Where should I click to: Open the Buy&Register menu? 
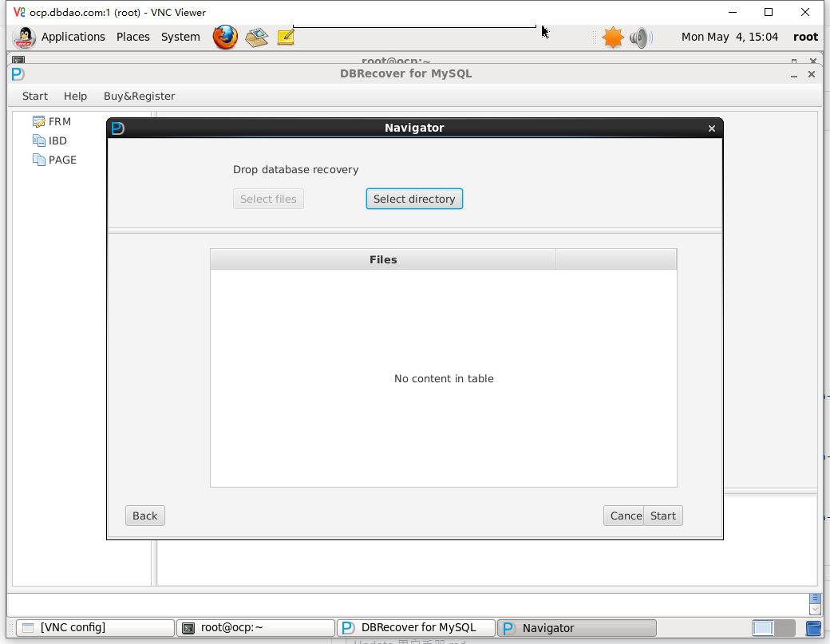tap(139, 96)
